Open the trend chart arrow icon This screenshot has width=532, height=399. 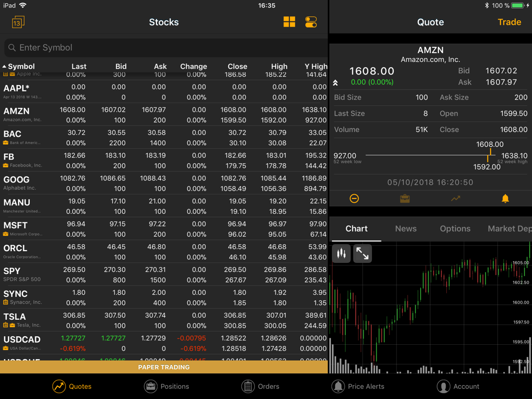coord(455,198)
